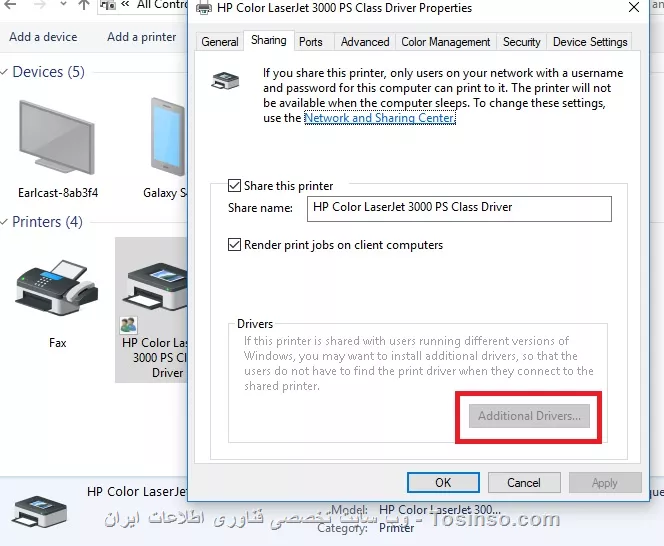Click the Apply button
The image size is (664, 546).
pyautogui.click(x=605, y=482)
